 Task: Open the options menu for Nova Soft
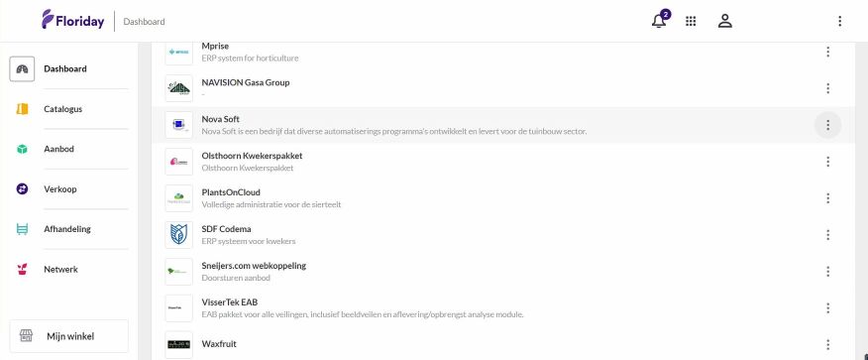[x=827, y=125]
